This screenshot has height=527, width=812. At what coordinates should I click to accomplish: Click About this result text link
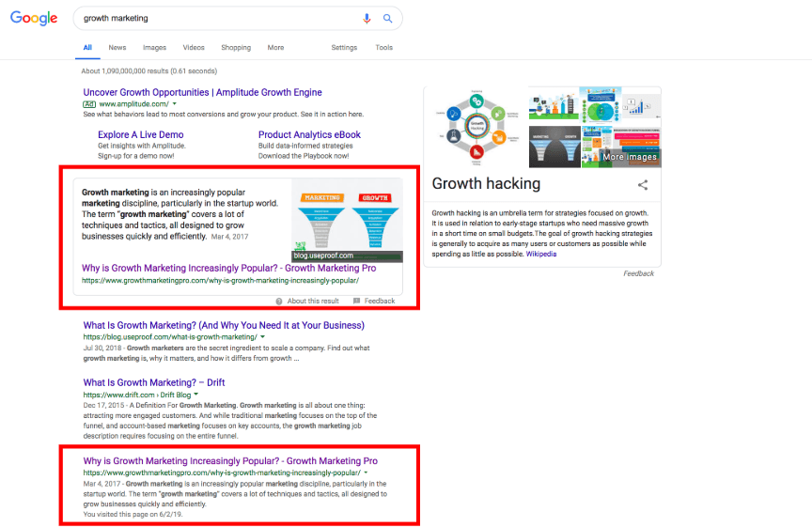tap(313, 302)
